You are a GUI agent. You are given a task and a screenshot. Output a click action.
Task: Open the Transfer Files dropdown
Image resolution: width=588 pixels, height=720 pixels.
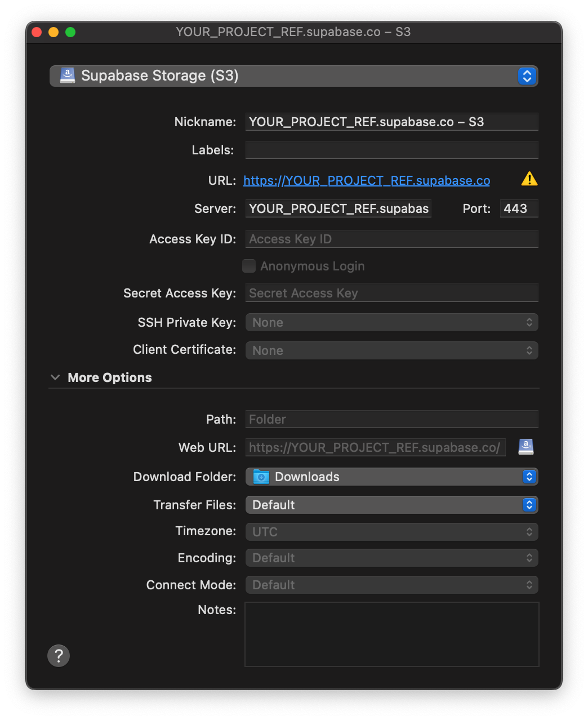click(392, 505)
